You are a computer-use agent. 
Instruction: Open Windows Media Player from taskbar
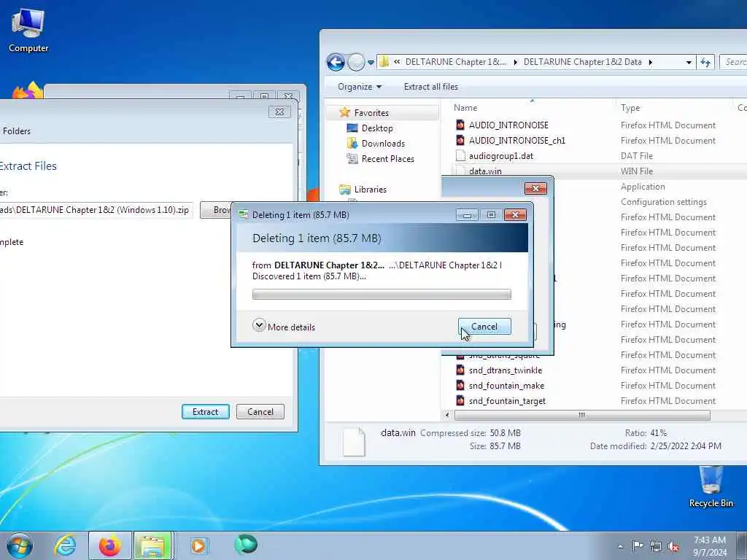[198, 545]
